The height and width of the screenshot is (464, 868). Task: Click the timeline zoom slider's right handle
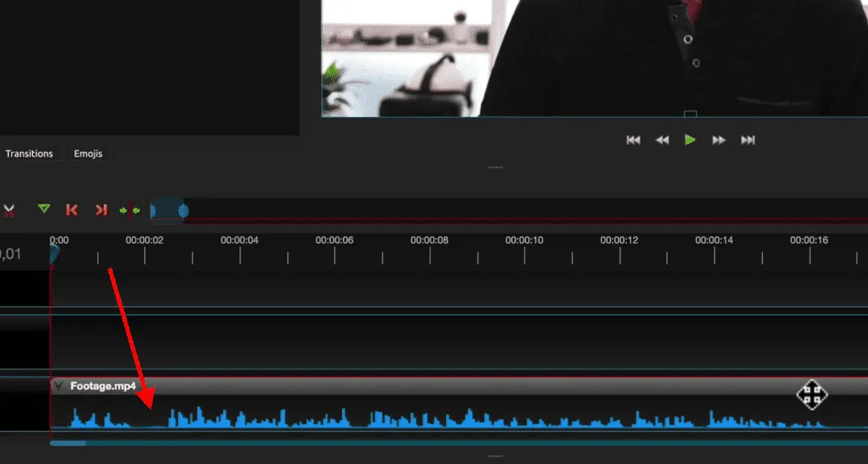coord(183,210)
